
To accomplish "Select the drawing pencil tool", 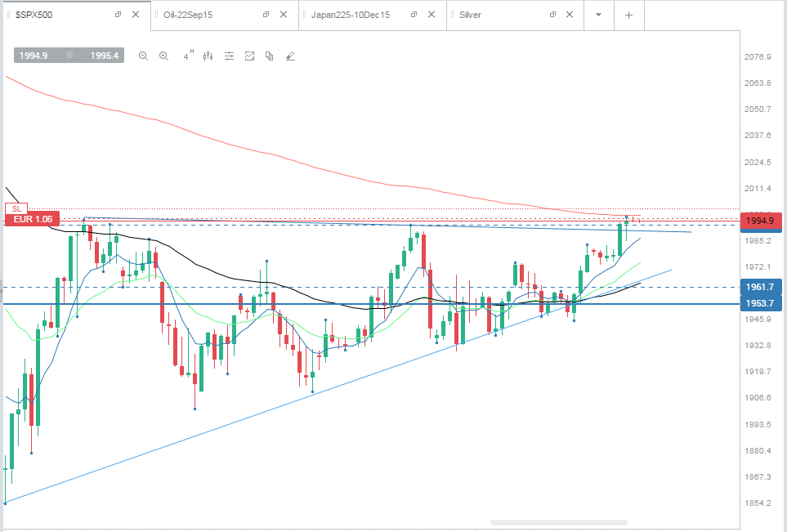I will (290, 56).
